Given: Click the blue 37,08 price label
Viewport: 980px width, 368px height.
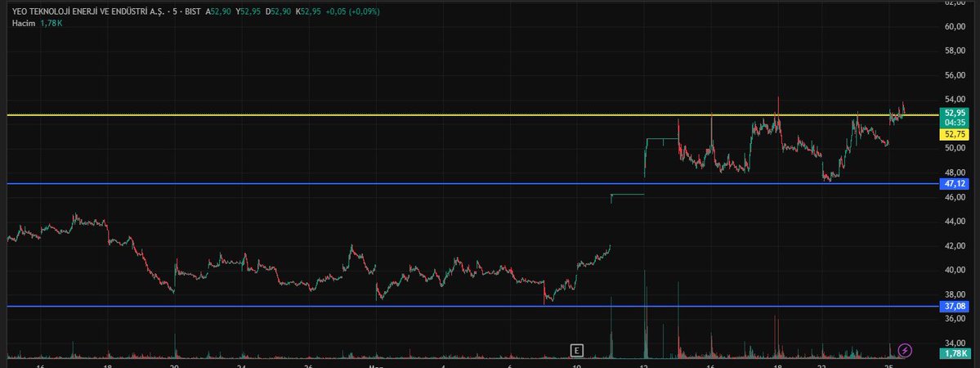Looking at the screenshot, I should pos(954,306).
